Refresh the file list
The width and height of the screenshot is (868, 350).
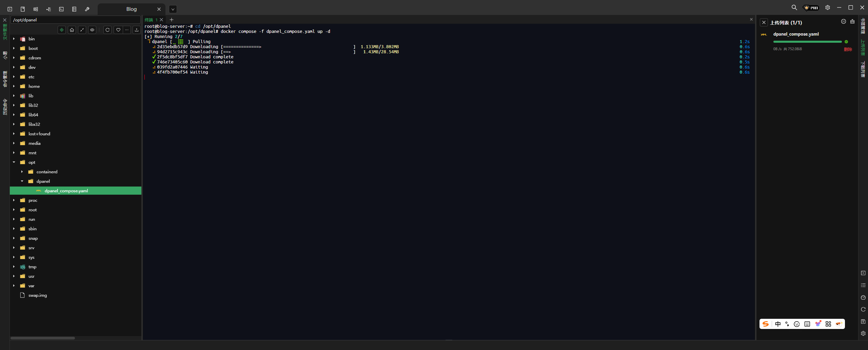[x=107, y=30]
